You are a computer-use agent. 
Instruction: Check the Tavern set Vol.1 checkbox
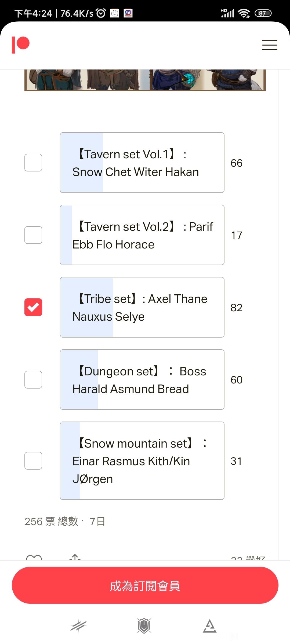(x=33, y=163)
